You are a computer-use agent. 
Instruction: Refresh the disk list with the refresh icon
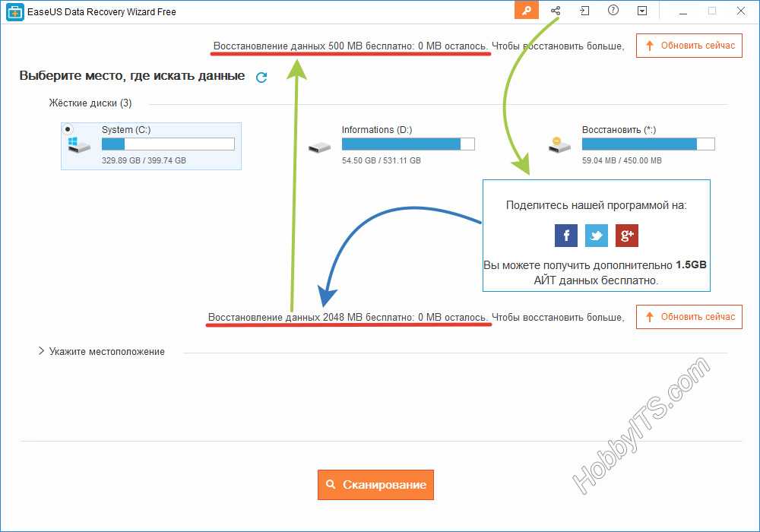pyautogui.click(x=261, y=77)
